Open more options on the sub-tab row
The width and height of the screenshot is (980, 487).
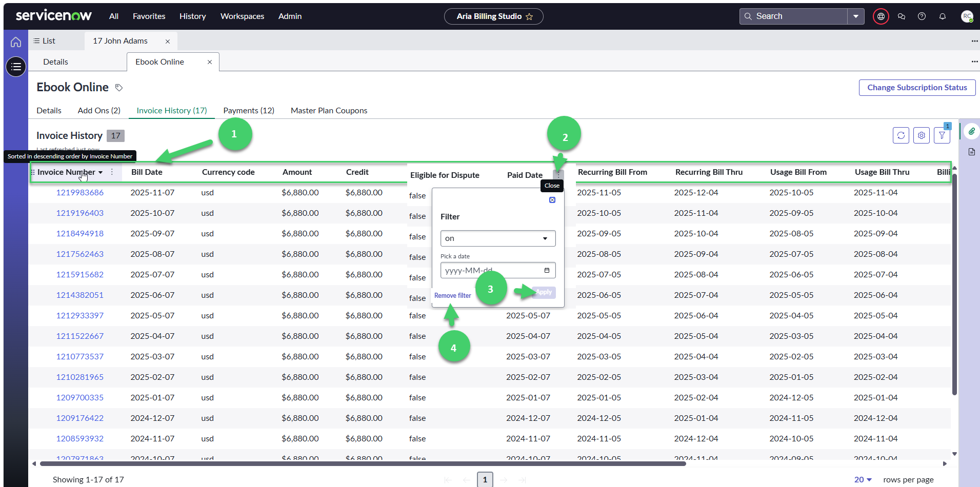pyautogui.click(x=974, y=62)
